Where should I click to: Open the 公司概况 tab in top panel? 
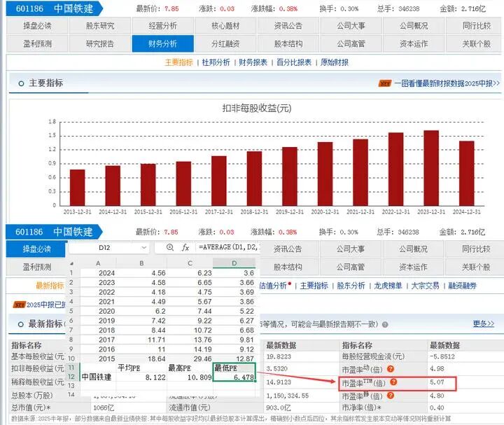click(x=414, y=26)
